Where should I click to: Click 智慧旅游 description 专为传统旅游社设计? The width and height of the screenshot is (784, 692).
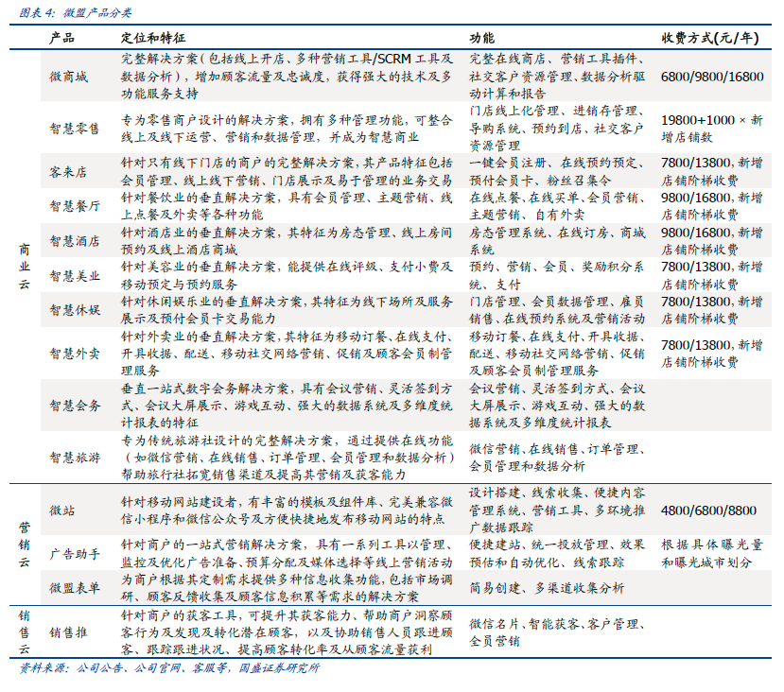pyautogui.click(x=287, y=458)
